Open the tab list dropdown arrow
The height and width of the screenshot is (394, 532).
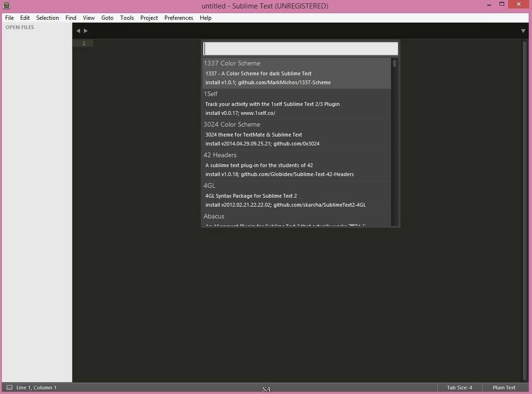[523, 31]
